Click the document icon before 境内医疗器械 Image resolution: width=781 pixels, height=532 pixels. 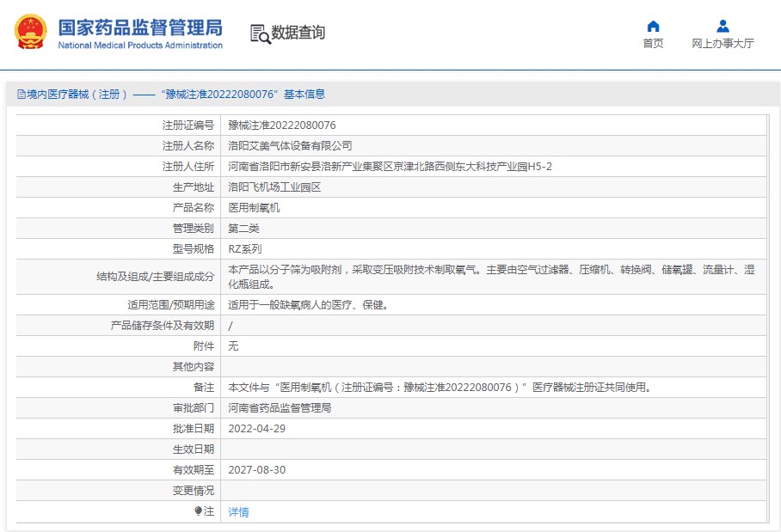21,95
